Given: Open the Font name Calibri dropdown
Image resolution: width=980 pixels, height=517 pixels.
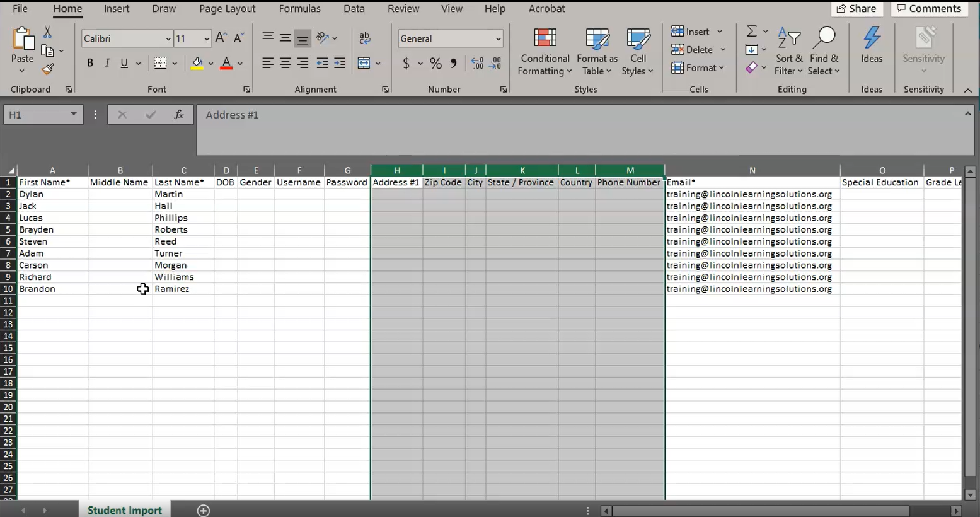Looking at the screenshot, I should 168,39.
